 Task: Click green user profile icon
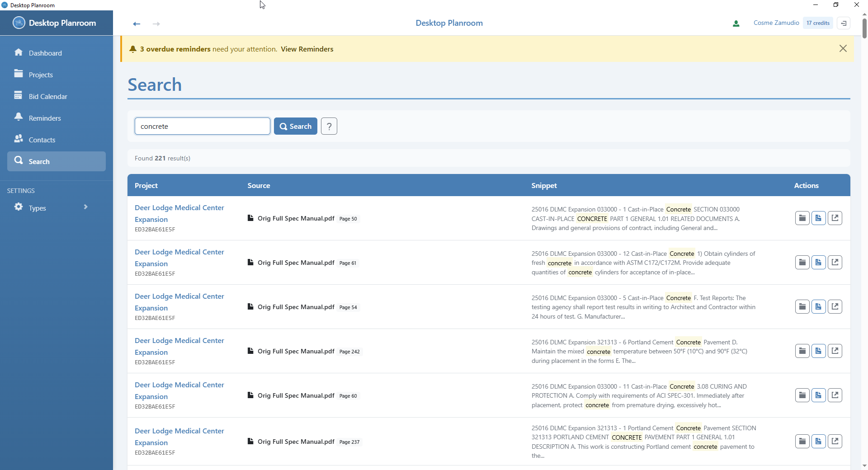[736, 23]
